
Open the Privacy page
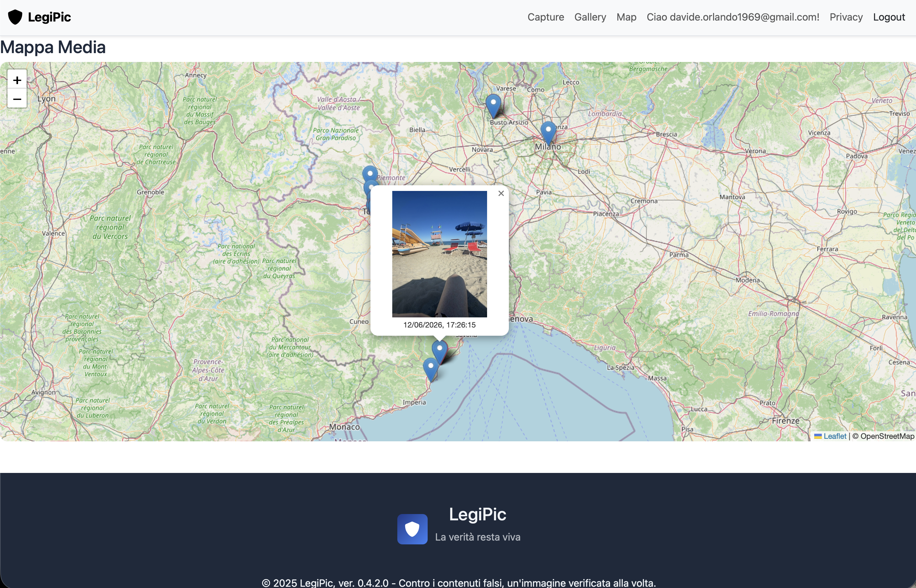click(846, 17)
